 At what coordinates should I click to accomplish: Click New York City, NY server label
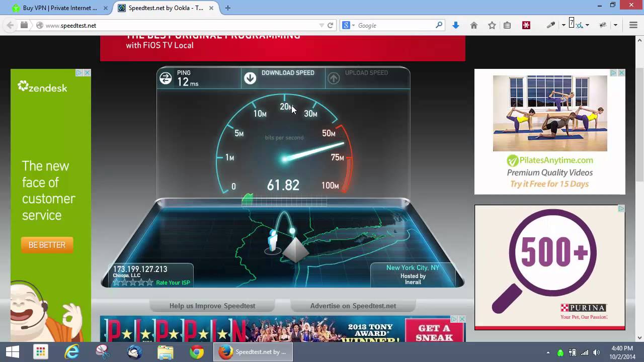coord(413,267)
